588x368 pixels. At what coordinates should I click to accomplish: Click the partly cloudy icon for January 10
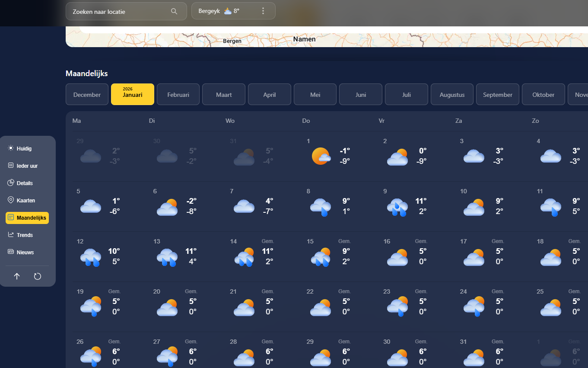tap(474, 207)
